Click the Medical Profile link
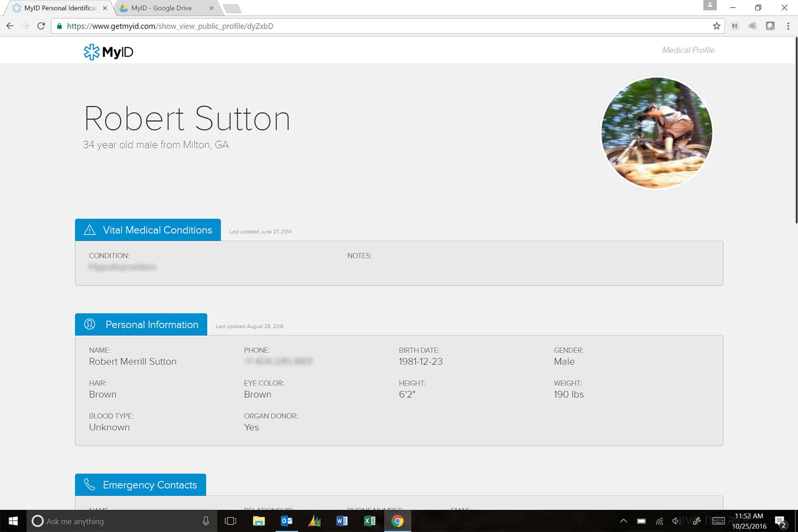The image size is (798, 532). tap(688, 50)
